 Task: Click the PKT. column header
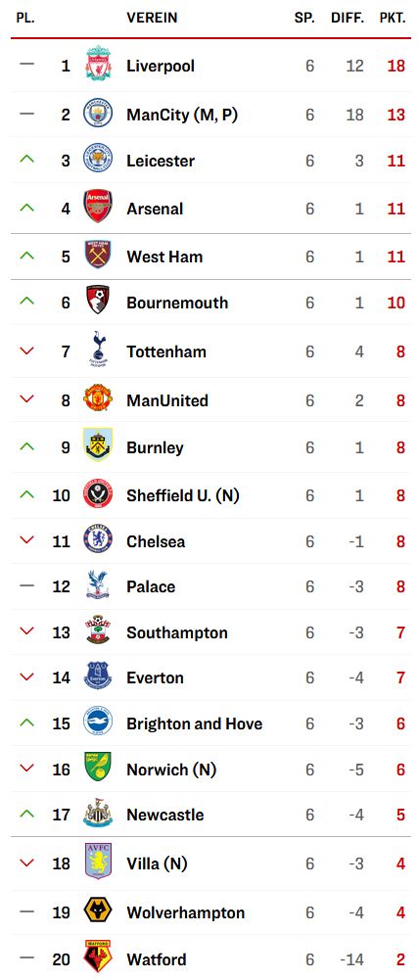[393, 19]
